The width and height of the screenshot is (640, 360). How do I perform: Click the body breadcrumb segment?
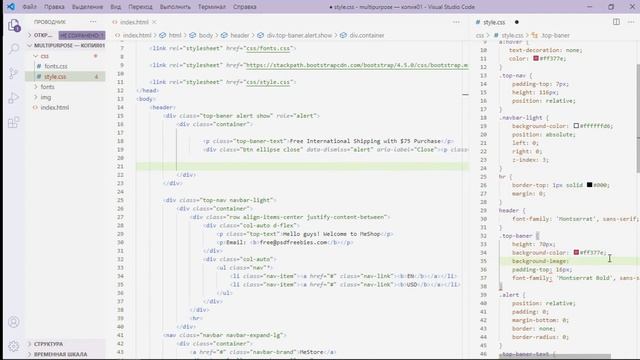[206, 36]
